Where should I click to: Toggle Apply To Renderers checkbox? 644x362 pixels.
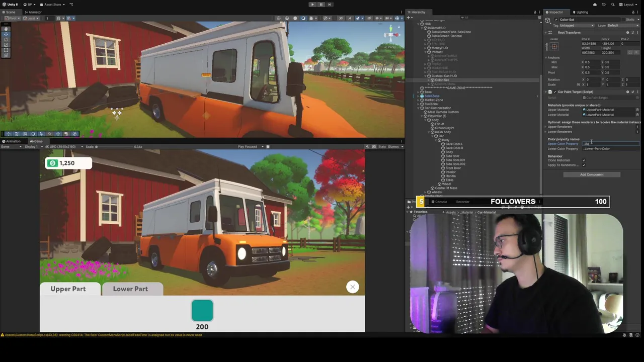click(x=584, y=165)
